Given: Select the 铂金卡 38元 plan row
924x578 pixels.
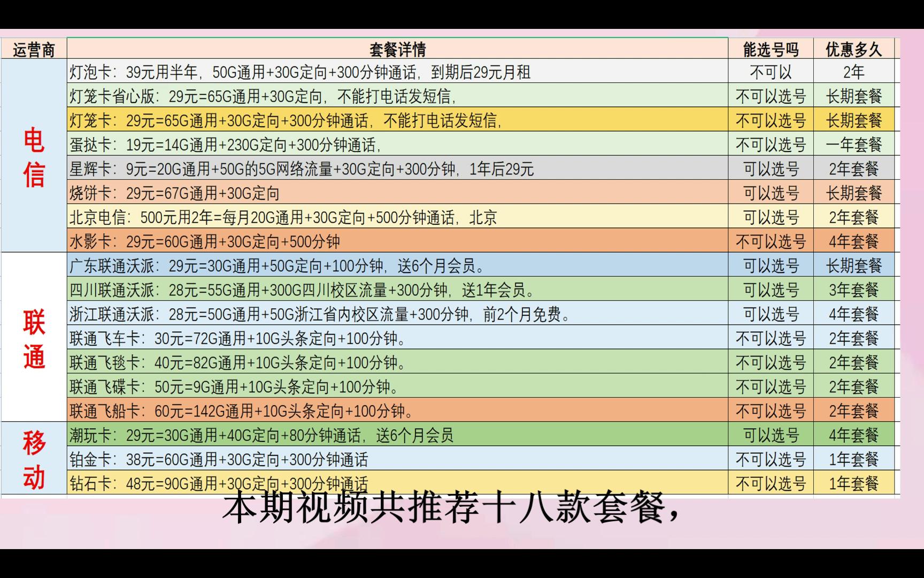Looking at the screenshot, I should 397,459.
